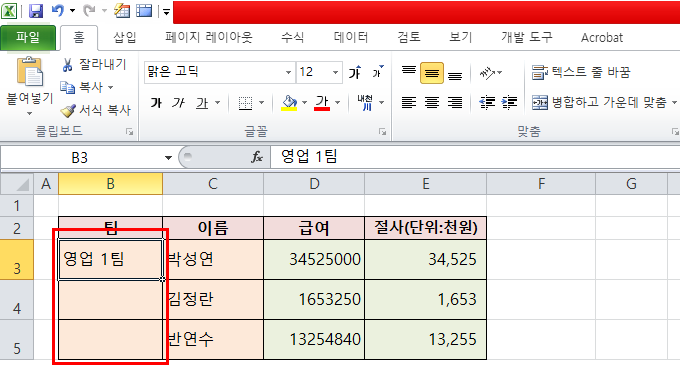The width and height of the screenshot is (680, 365).
Task: Select cell with name 박성연
Action: pyautogui.click(x=213, y=259)
